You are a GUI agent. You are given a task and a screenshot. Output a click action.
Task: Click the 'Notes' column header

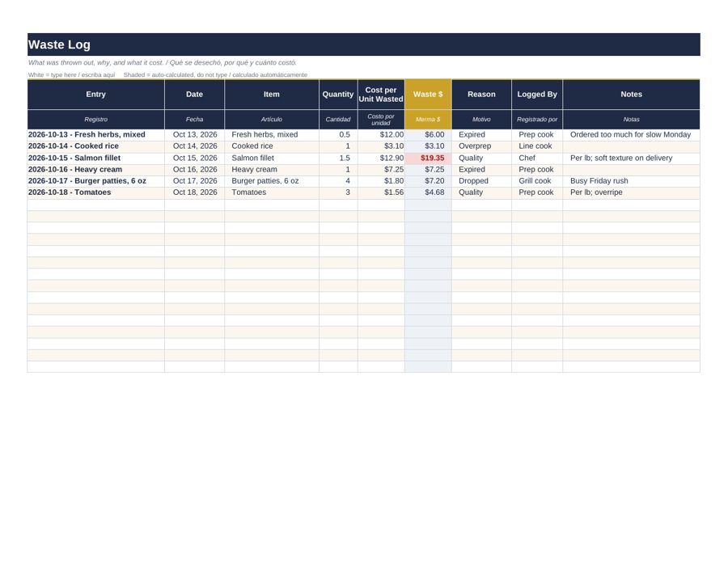[x=632, y=95]
